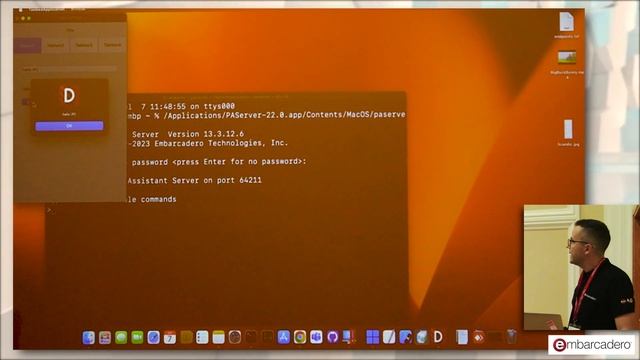Open Reminders from the Dock
640x360 pixels.
(x=202, y=338)
